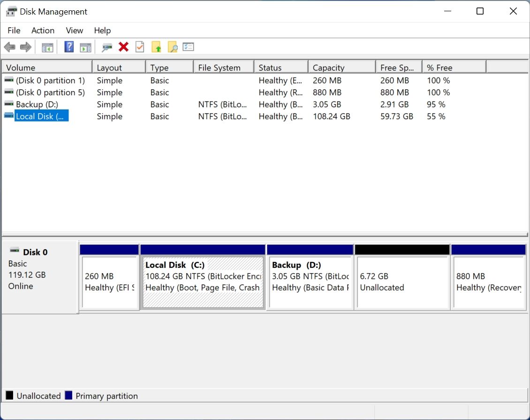Click the Explore toolbar icon with magnifier

tap(172, 46)
